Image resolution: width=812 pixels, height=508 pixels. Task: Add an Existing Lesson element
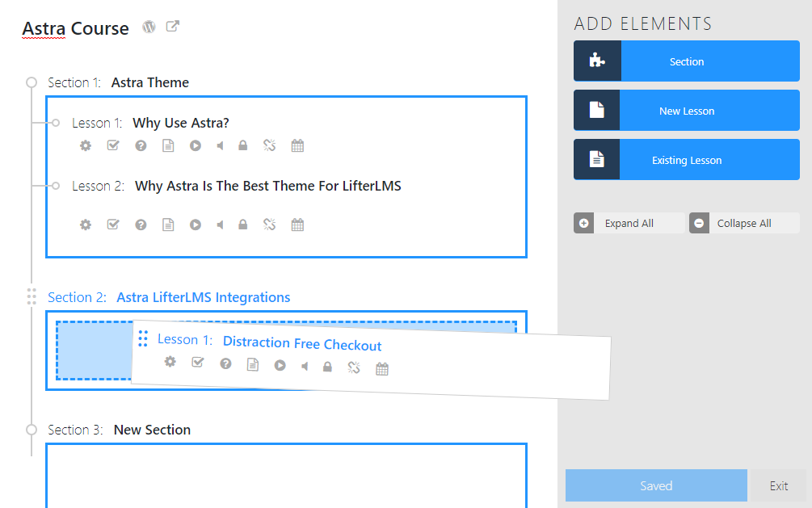687,159
